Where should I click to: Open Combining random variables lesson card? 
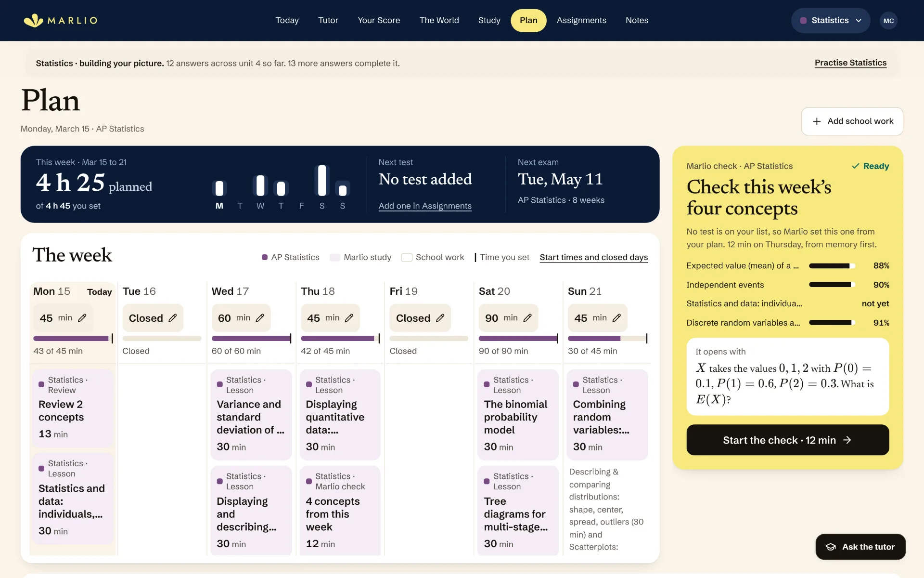(607, 414)
